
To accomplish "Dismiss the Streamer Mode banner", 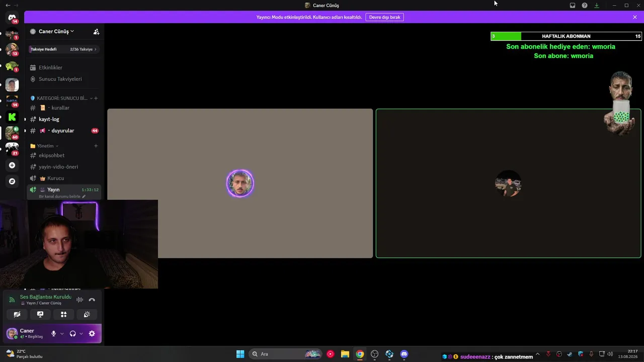I will tap(635, 17).
